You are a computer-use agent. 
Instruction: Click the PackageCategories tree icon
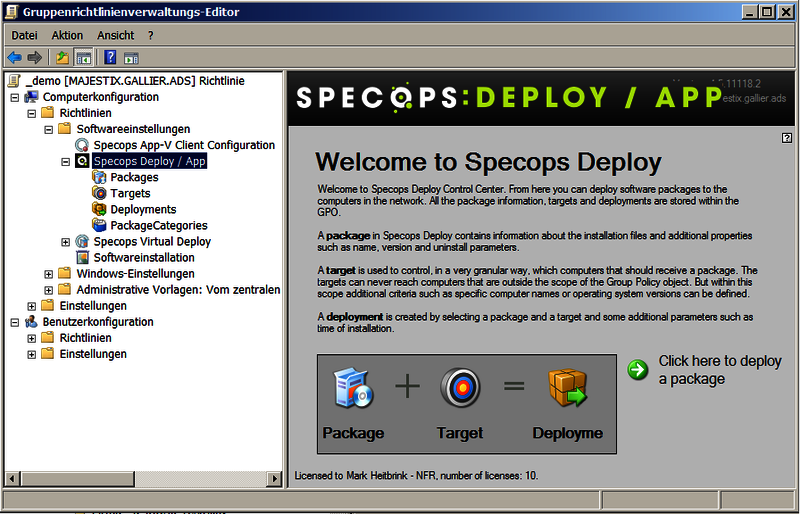[x=99, y=225]
